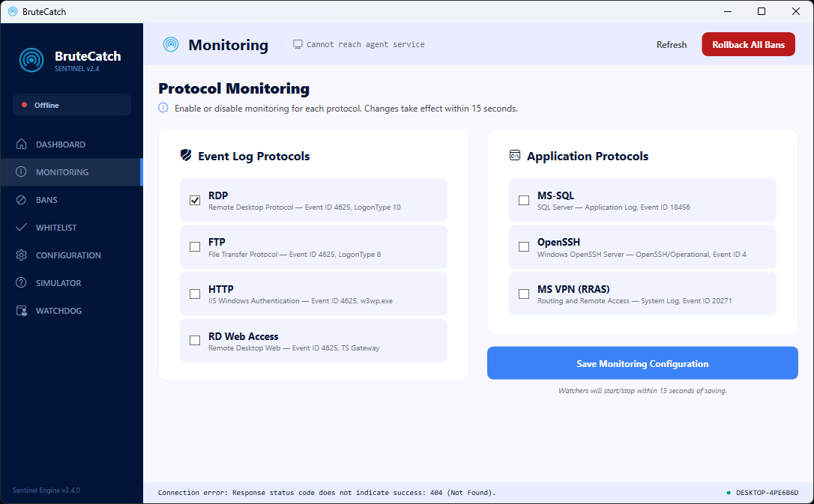Click the Bans circle icon in sidebar
The width and height of the screenshot is (814, 504).
pyautogui.click(x=20, y=199)
